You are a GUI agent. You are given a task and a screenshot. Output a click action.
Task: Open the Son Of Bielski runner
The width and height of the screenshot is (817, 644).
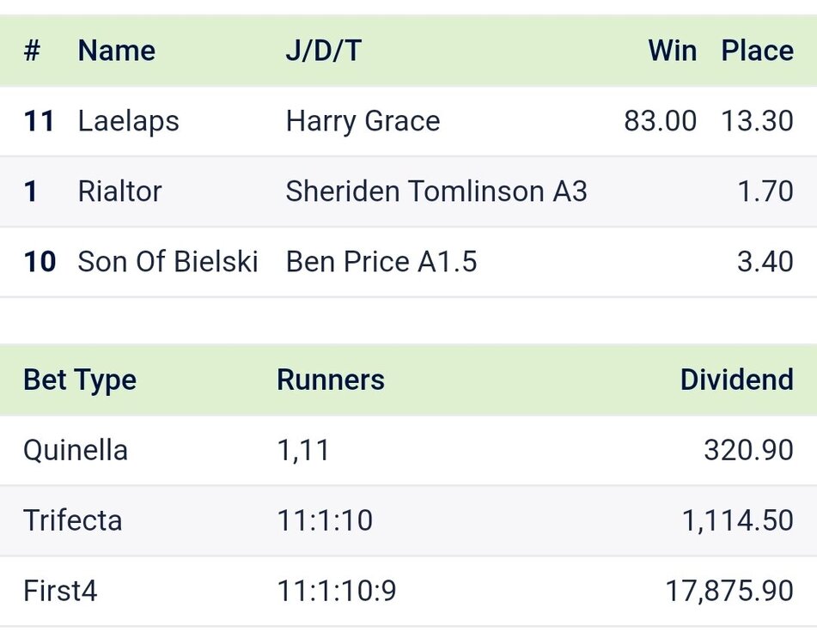click(168, 261)
